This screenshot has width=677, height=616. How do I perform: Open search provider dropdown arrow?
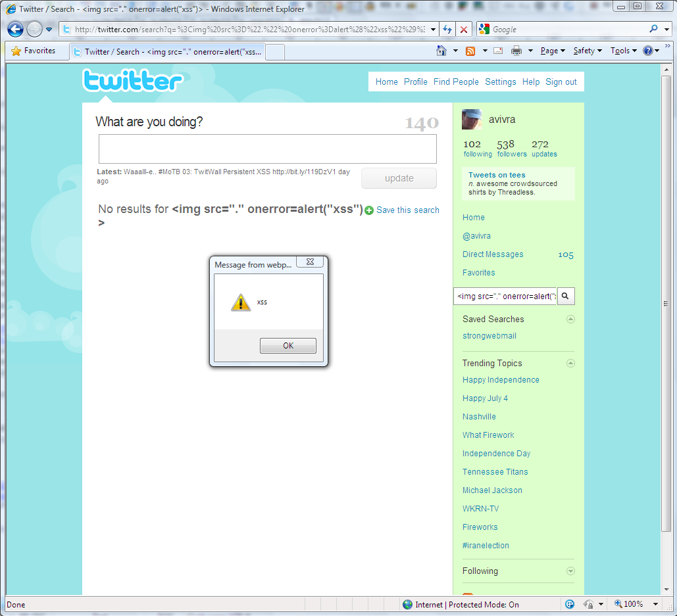[x=666, y=30]
